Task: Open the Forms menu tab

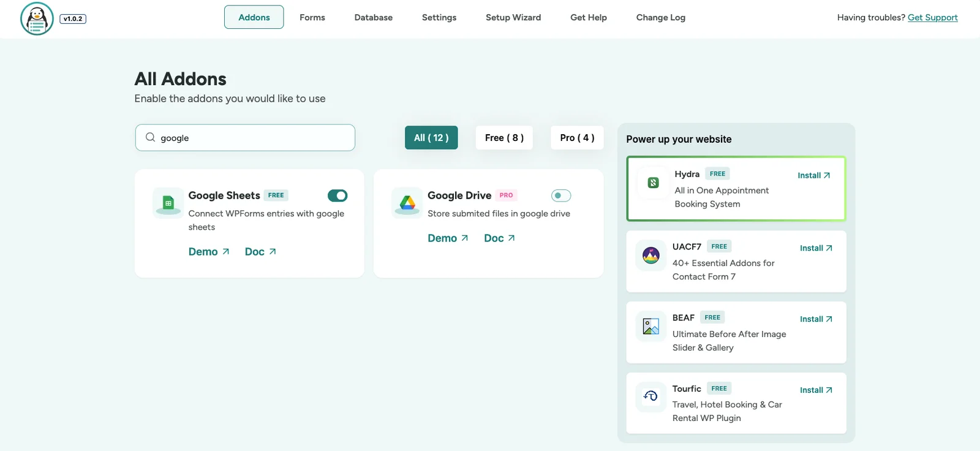Action: (x=312, y=18)
